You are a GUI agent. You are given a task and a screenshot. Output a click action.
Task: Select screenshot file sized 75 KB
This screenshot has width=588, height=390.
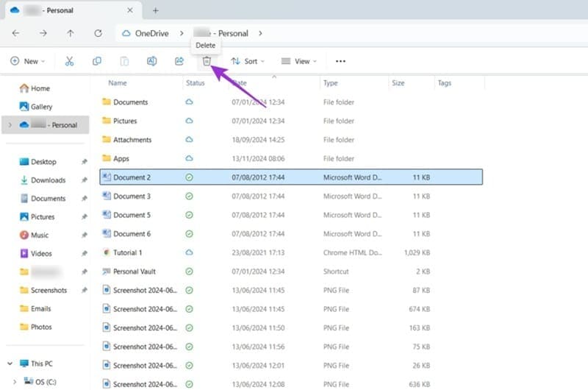click(x=291, y=347)
